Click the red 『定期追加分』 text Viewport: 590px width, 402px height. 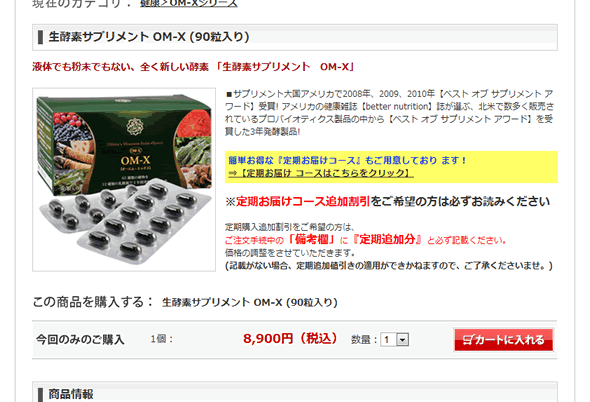coord(387,239)
